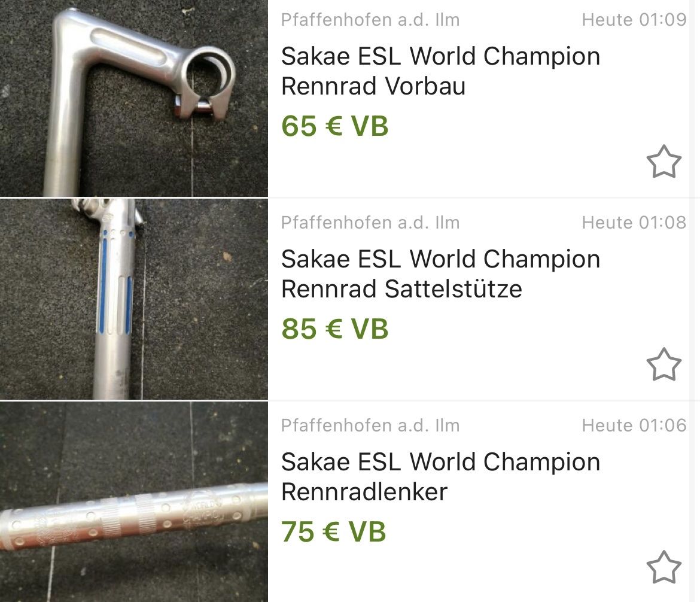This screenshot has height=602, width=700.
Task: Click the Heute 01:06 timestamp
Action: pos(634,425)
